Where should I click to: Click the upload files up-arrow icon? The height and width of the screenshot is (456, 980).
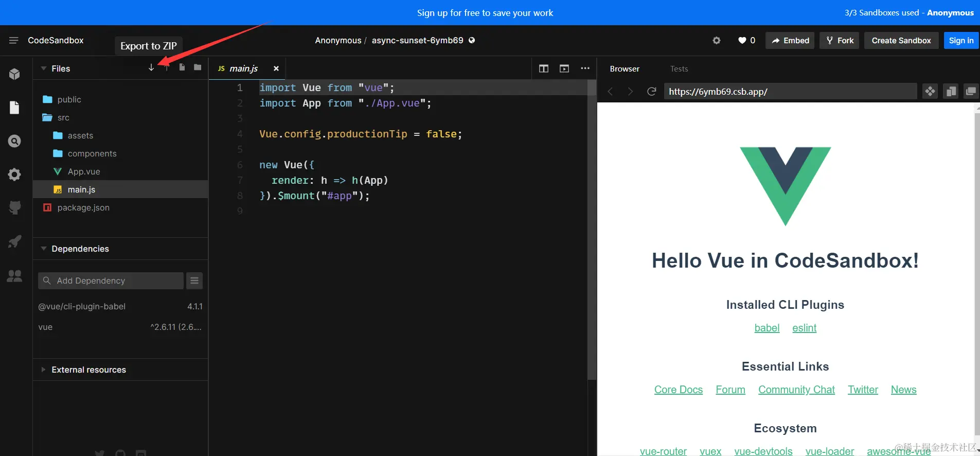click(x=166, y=67)
